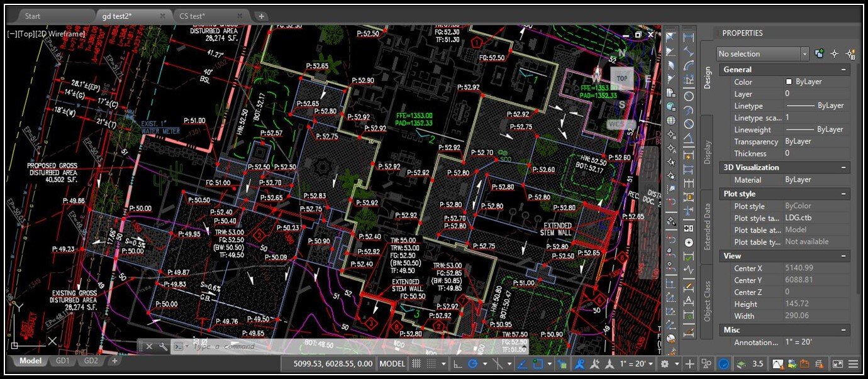Click the ViewCube TOP face
Viewport: 868px width, 379px height.
point(621,79)
